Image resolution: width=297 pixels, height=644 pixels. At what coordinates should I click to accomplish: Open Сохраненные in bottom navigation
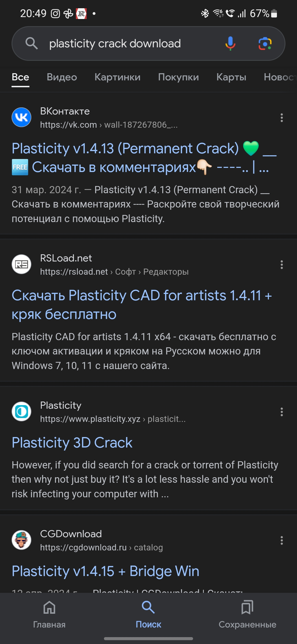click(x=247, y=614)
